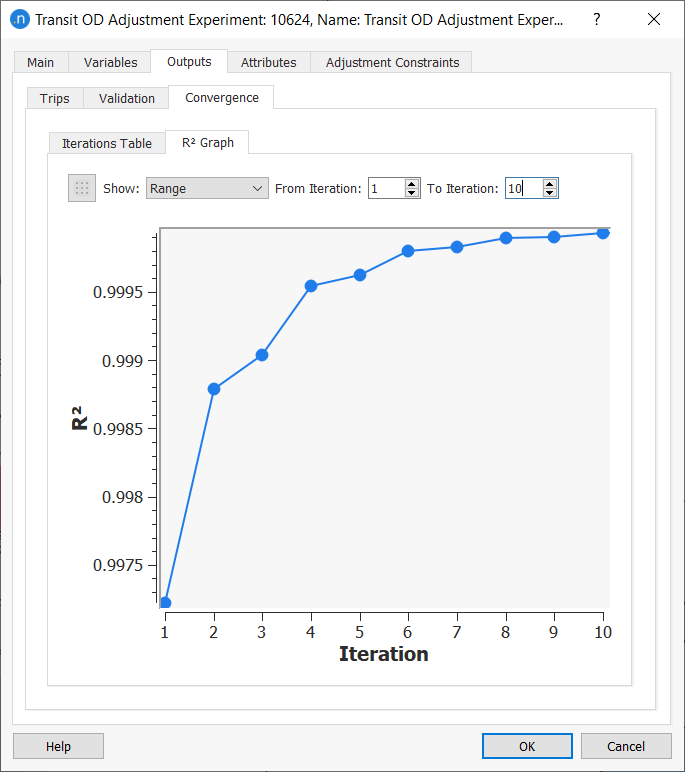The height and width of the screenshot is (772, 685).
Task: Open the Show dropdown set to Range
Action: pos(207,188)
